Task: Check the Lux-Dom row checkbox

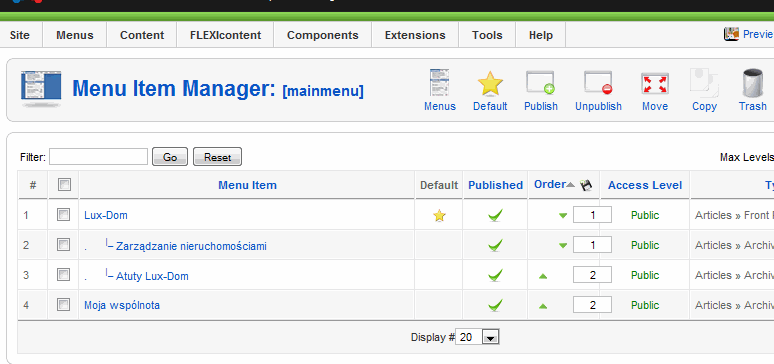Action: (63, 214)
